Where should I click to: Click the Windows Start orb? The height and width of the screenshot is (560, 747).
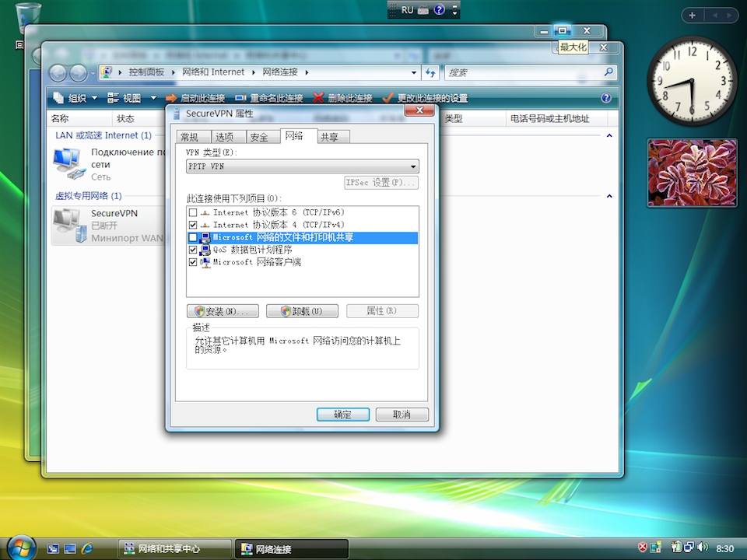click(21, 548)
